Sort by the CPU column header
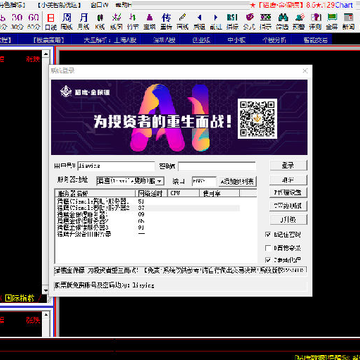 [x=184, y=193]
